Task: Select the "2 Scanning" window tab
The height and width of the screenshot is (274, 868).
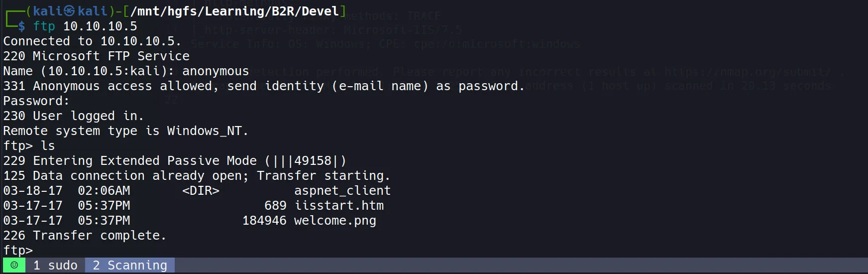Action: 130,265
